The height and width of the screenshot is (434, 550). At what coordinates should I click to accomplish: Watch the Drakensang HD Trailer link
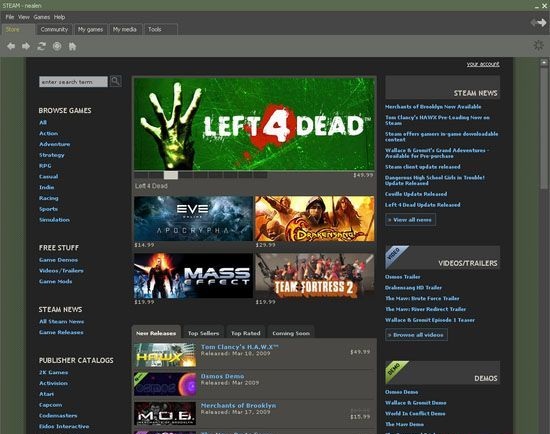tap(414, 287)
